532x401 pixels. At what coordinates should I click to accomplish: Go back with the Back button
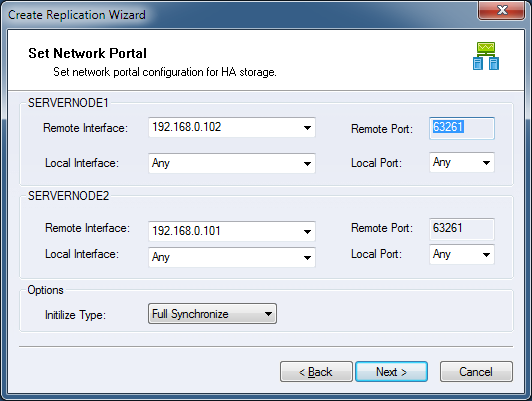pyautogui.click(x=316, y=372)
